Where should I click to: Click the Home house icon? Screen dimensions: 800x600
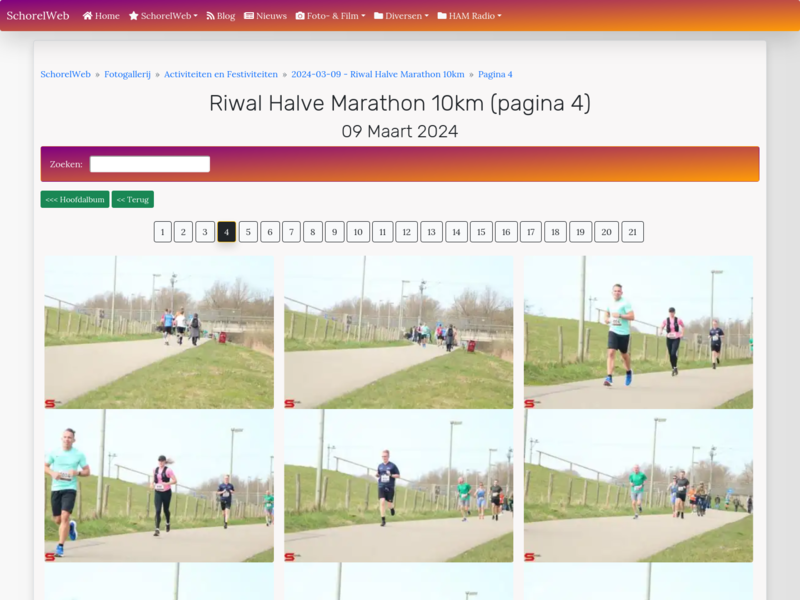point(88,16)
